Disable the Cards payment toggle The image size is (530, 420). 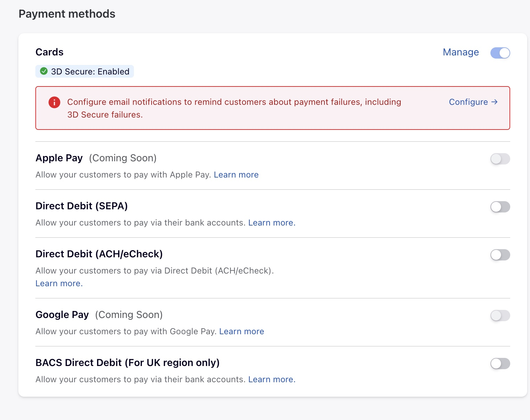pyautogui.click(x=500, y=53)
